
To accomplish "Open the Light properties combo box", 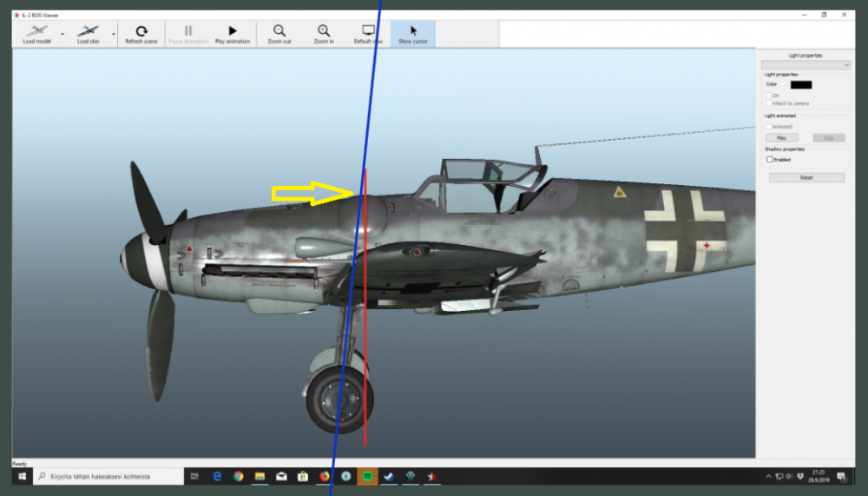I will 805,65.
